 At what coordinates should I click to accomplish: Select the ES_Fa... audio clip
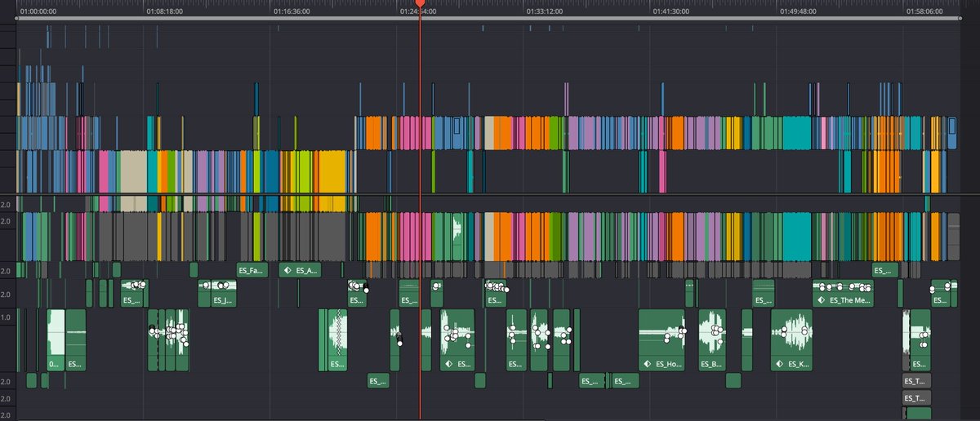click(x=252, y=270)
